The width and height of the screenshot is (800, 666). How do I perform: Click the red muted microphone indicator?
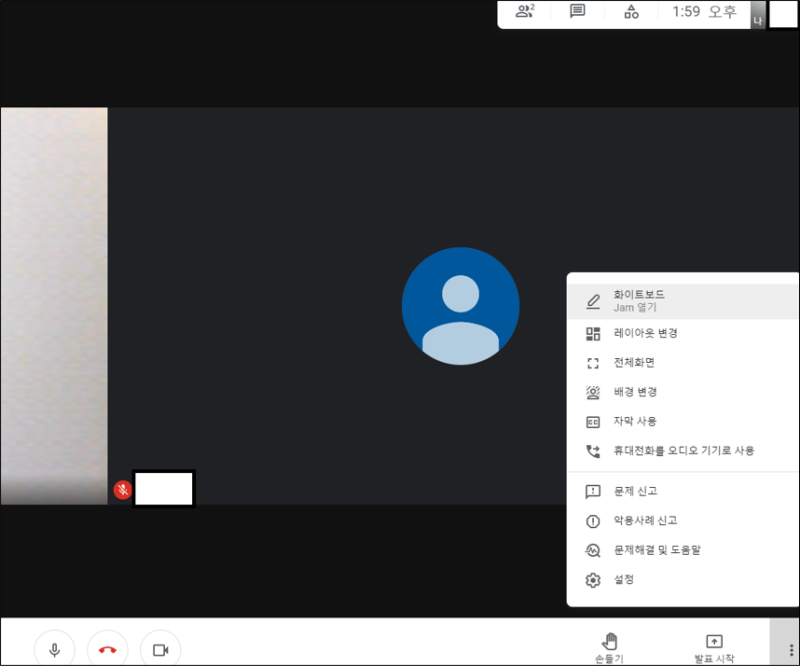click(122, 490)
